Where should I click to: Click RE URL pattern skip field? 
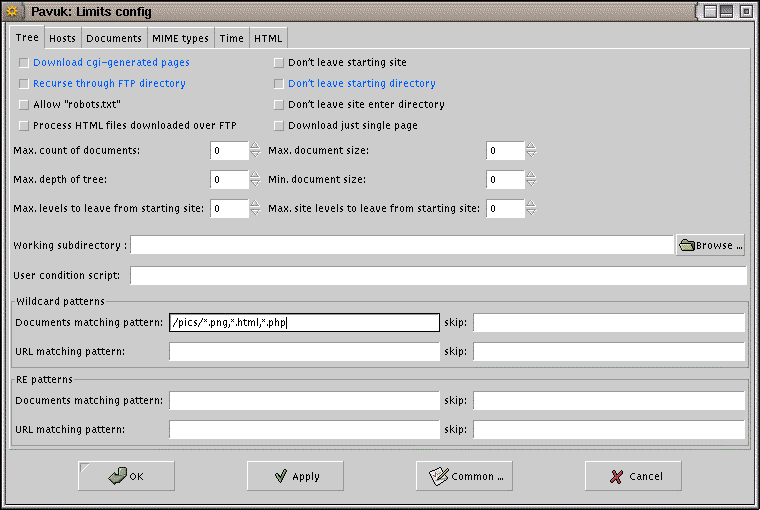tap(609, 430)
